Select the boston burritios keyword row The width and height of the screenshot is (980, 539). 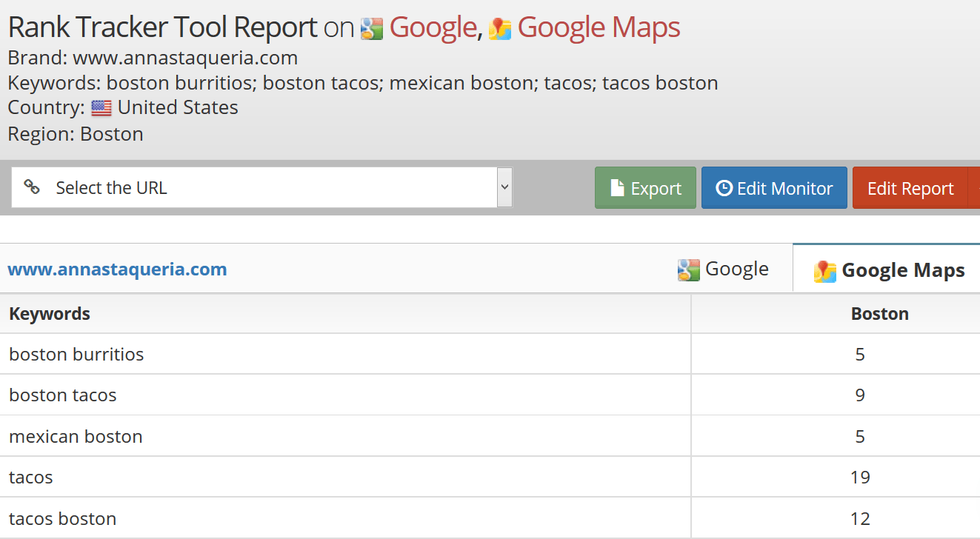click(490, 354)
